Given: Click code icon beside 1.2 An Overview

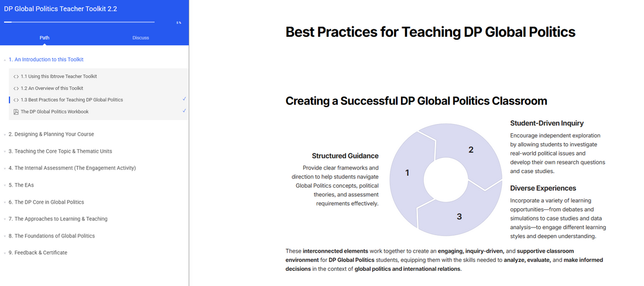Looking at the screenshot, I should (x=15, y=88).
